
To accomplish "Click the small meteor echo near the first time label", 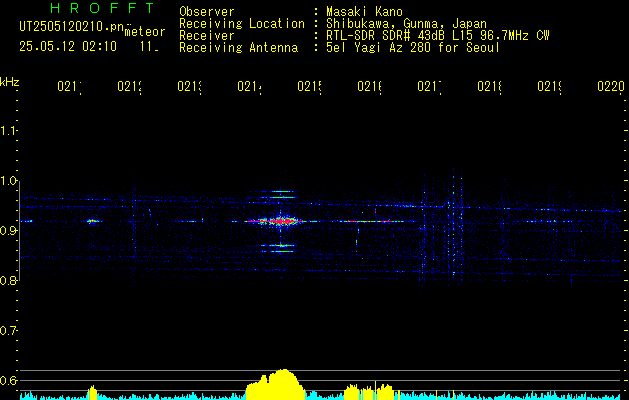I will click(x=93, y=221).
